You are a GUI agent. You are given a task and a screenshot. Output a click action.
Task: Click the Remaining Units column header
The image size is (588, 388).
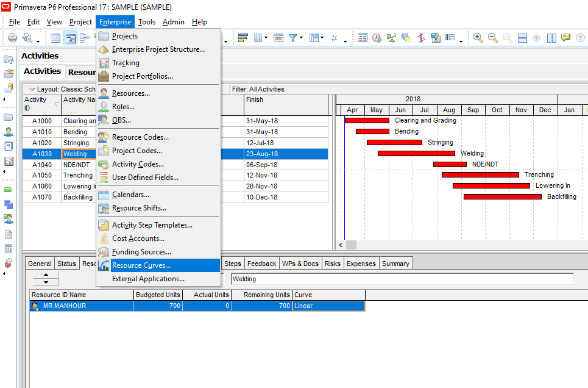coord(262,295)
